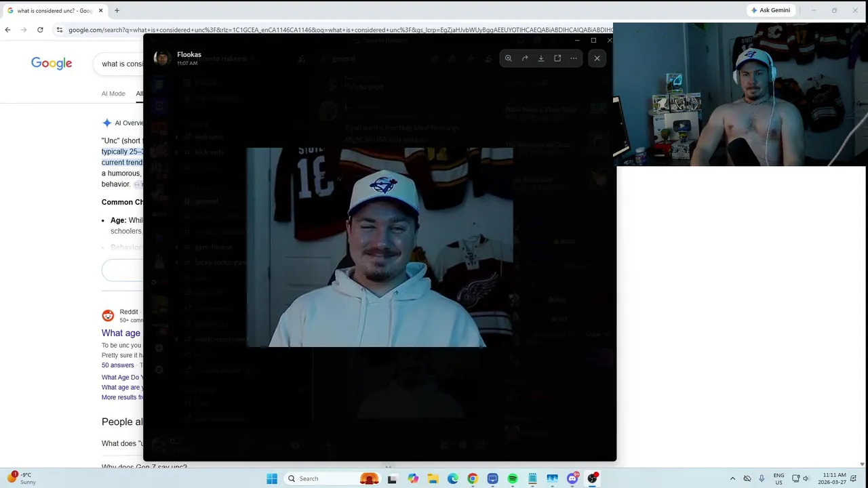Reload the Chrome page
The height and width of the screenshot is (488, 868).
(x=40, y=30)
